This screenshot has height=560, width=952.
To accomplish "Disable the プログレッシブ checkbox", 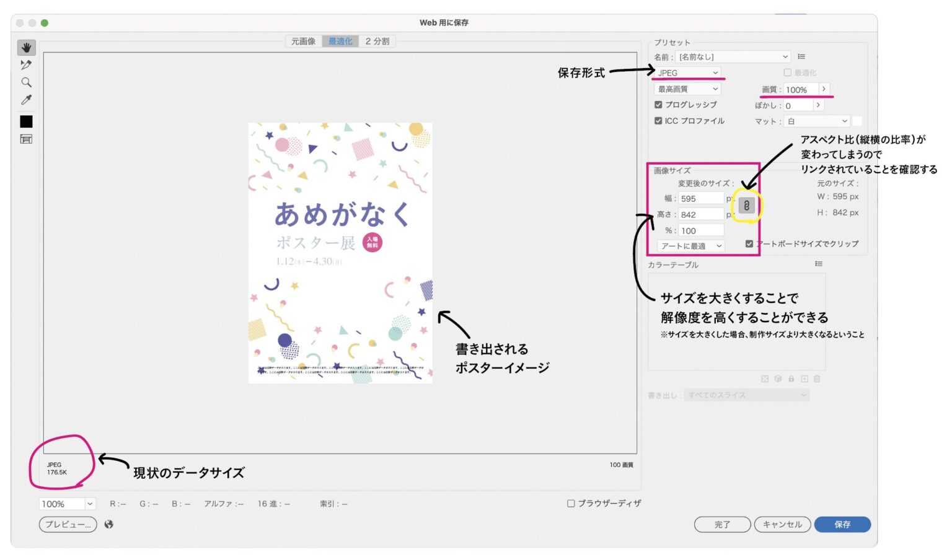I will 658,105.
